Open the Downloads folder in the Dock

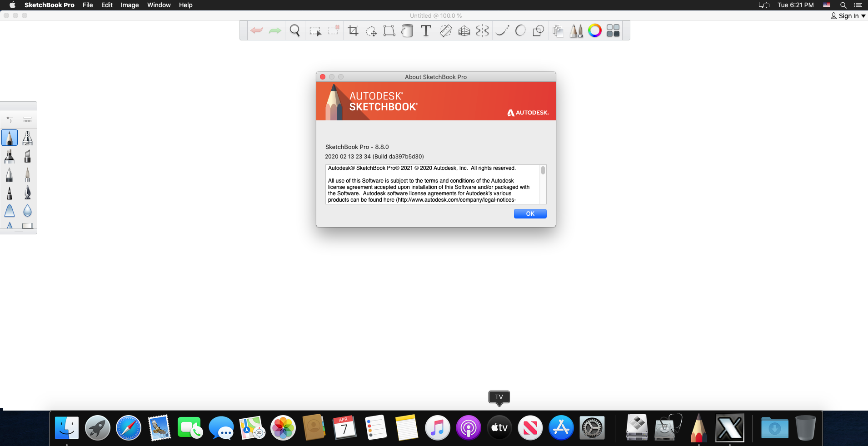pyautogui.click(x=774, y=428)
